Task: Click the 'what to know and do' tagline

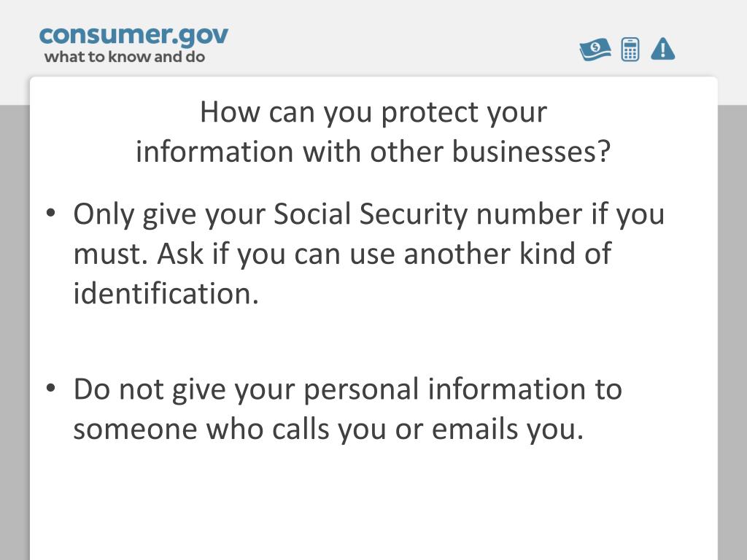Action: [x=125, y=57]
